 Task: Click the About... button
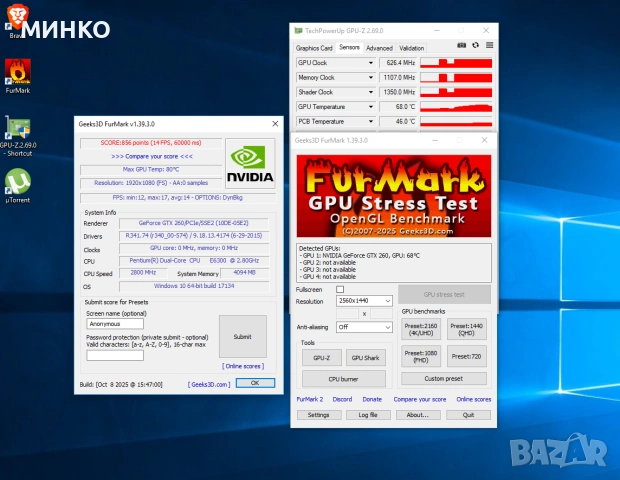[418, 415]
